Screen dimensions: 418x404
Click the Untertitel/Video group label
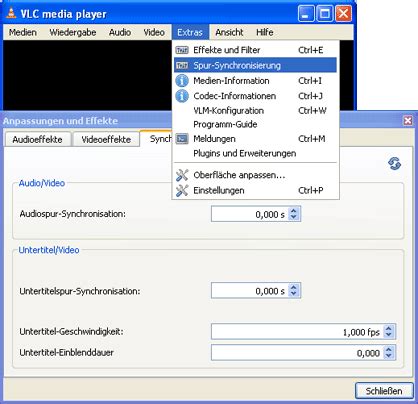click(x=49, y=250)
